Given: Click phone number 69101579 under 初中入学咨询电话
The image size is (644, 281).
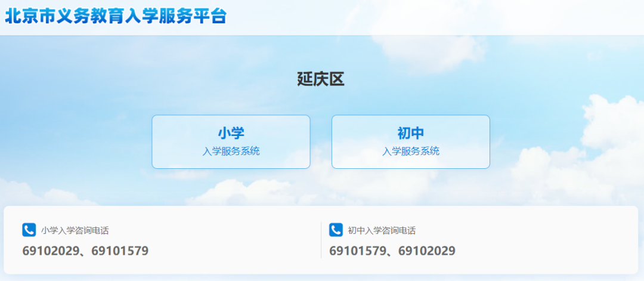Looking at the screenshot, I should point(358,251).
